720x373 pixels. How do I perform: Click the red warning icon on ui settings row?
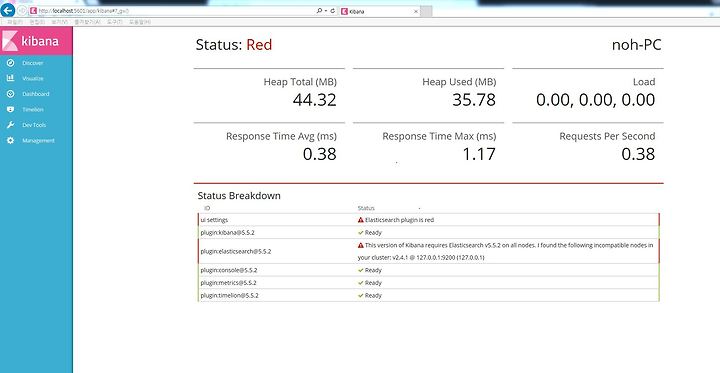pos(360,220)
